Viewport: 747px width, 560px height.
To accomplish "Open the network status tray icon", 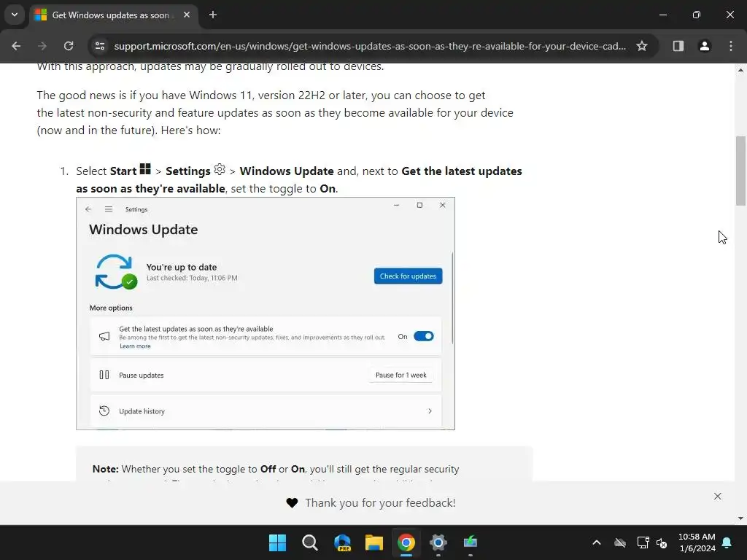I will click(643, 542).
